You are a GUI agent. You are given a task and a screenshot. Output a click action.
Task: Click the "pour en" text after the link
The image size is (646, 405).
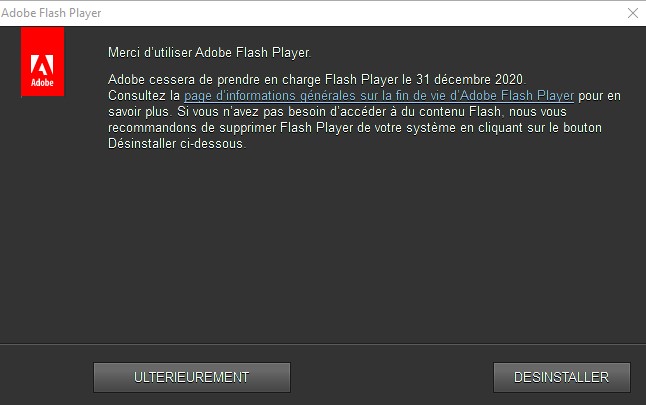[x=600, y=95]
